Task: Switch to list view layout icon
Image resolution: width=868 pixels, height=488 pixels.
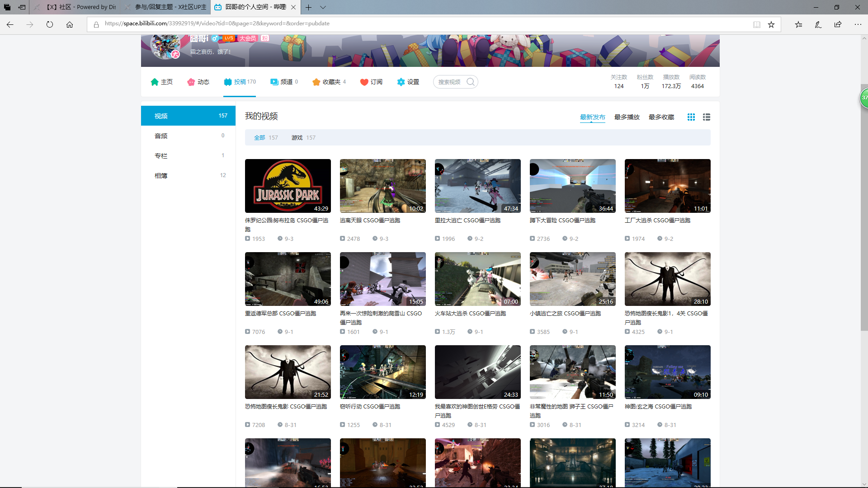Action: click(x=706, y=117)
